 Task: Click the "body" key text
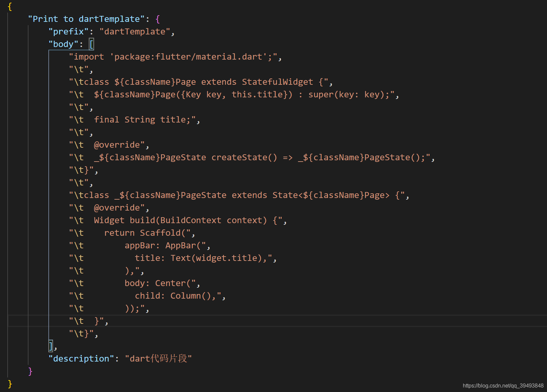tap(64, 44)
